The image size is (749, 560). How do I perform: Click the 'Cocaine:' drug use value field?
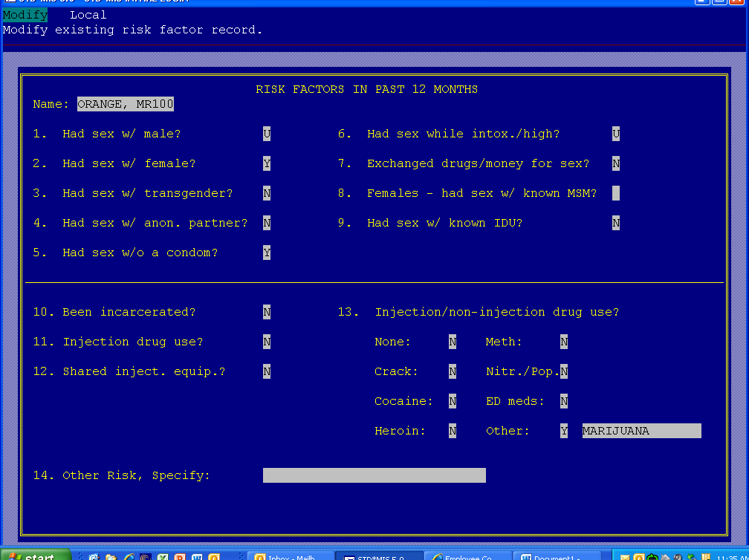coord(453,401)
